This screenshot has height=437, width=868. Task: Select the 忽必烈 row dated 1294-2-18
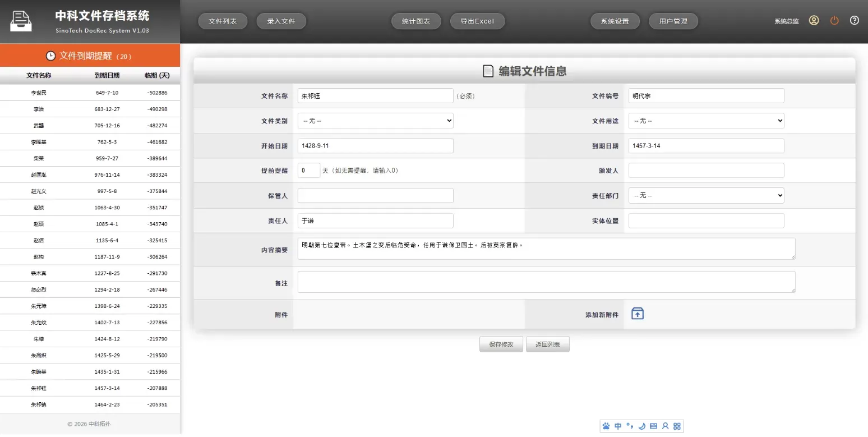[x=90, y=289]
